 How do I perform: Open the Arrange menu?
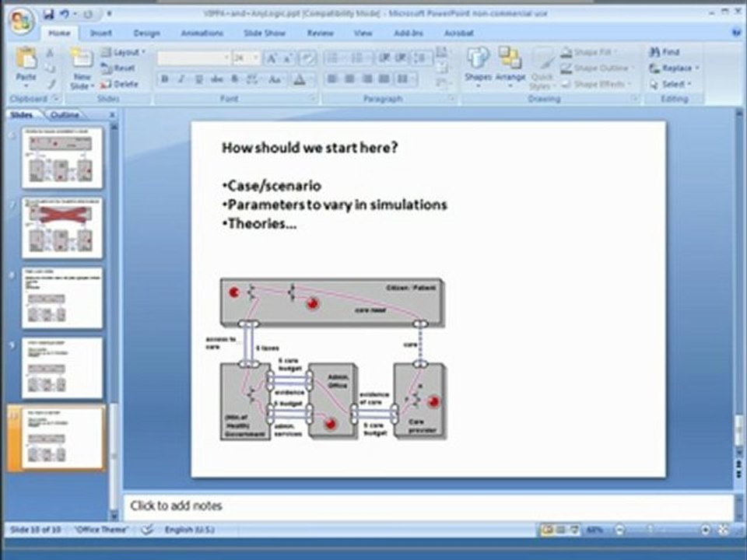coord(510,67)
